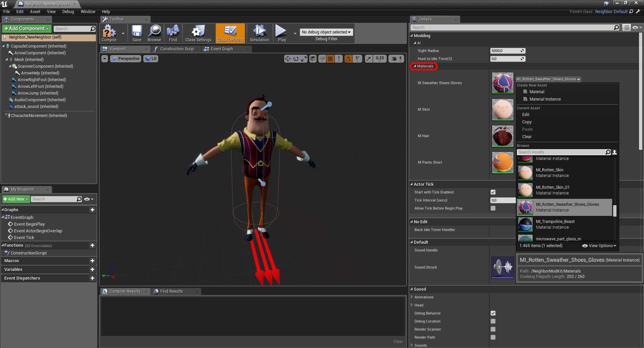Open the camera speed setting
Viewport: 644px width, 348px height.
(396, 59)
